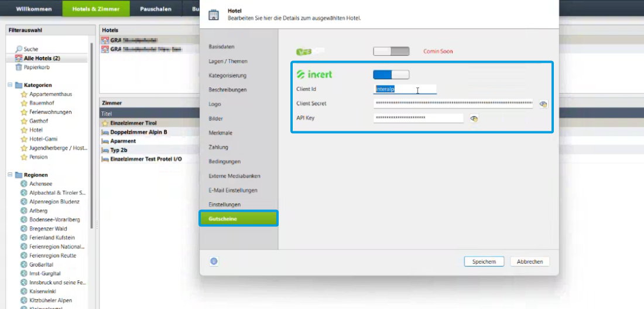Image resolution: width=644 pixels, height=309 pixels.
Task: Click the star icon of Einzelzimmer Tirol
Action: tap(105, 123)
